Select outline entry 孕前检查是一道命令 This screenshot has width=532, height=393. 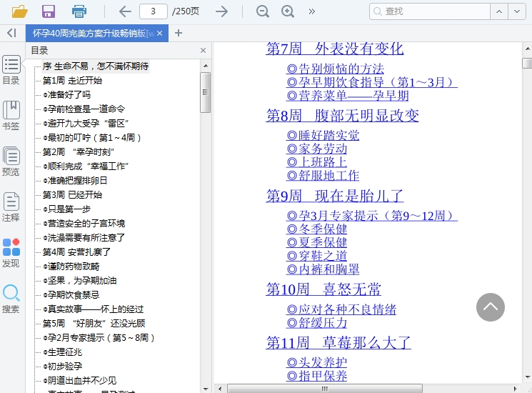pyautogui.click(x=84, y=109)
